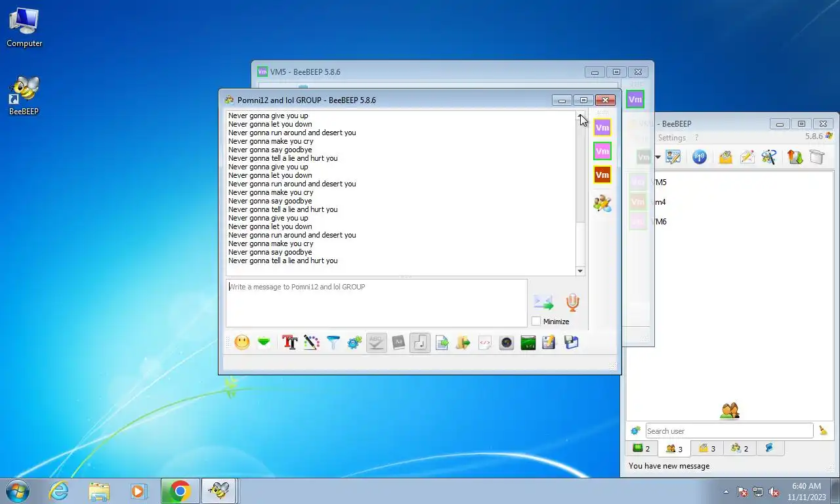
Task: Click the Windows icon beside version 5.8.6
Action: click(829, 136)
